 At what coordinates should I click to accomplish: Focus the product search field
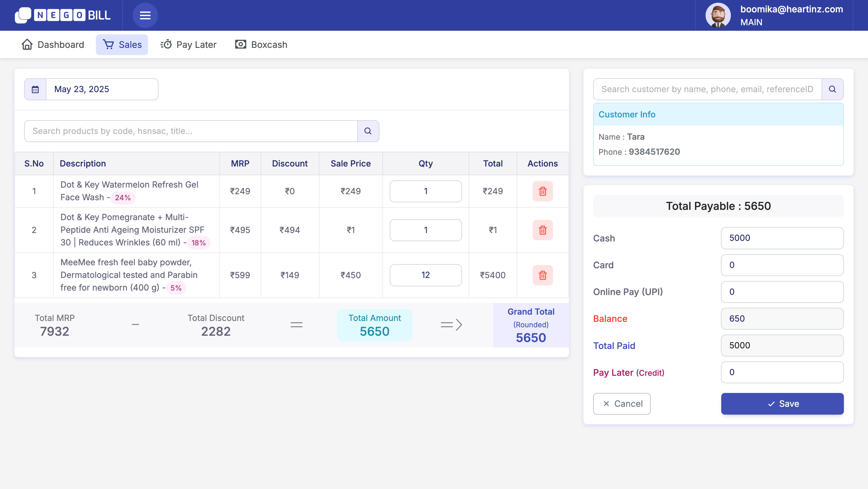pos(191,131)
